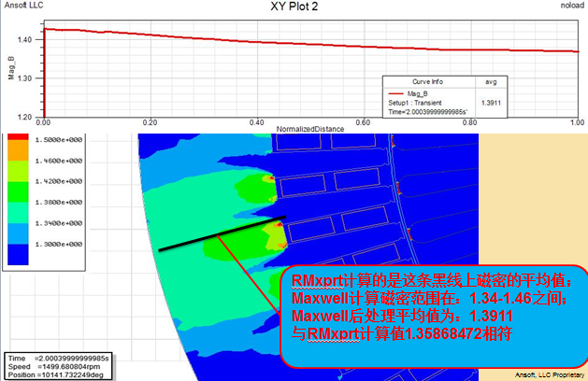Click the red color swatch at legend top
The height and width of the screenshot is (381, 588).
(18, 136)
